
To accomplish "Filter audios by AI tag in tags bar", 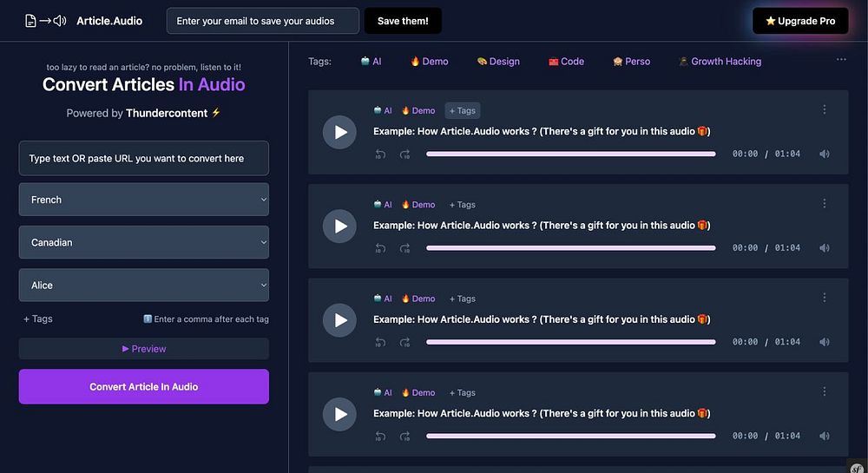I will [x=371, y=62].
